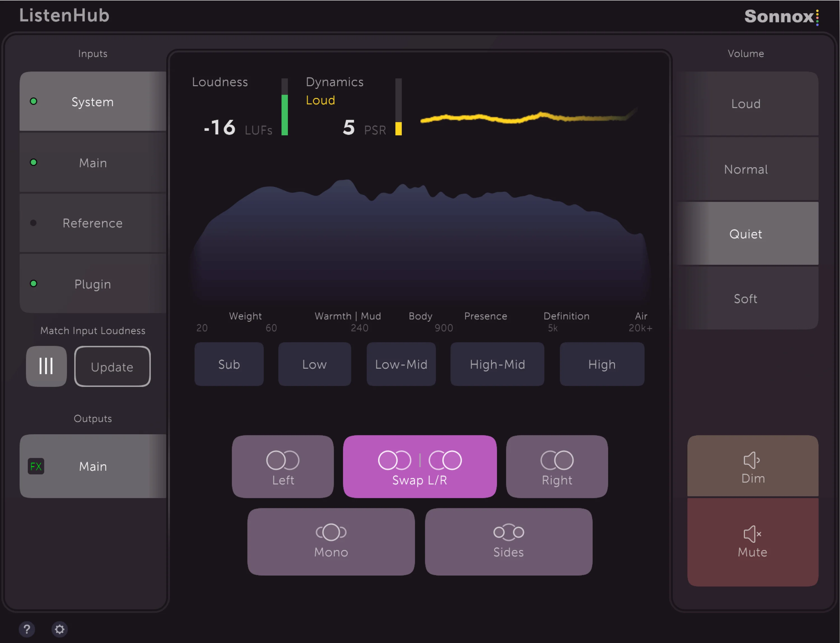Mute the output
Screen dimensions: 840x643
(x=753, y=542)
